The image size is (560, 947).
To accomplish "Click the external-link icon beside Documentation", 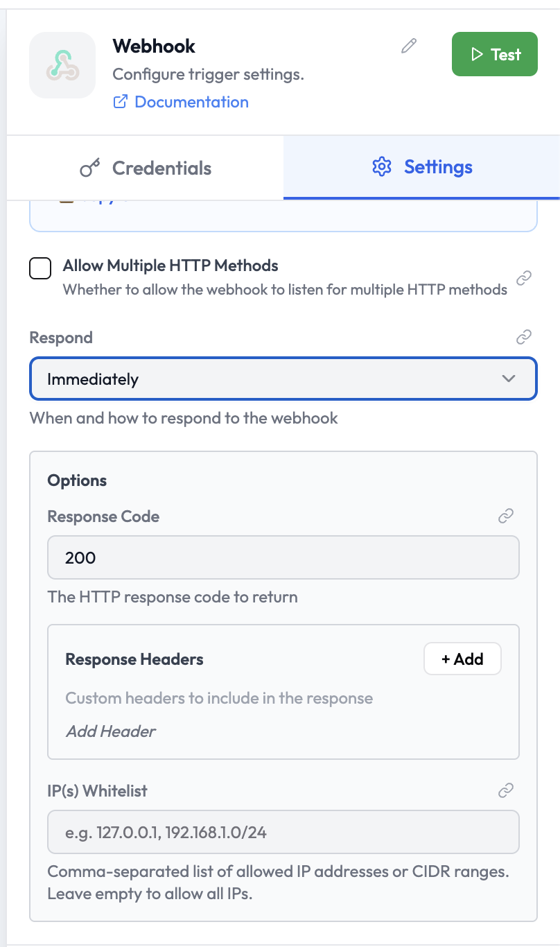I will point(121,101).
